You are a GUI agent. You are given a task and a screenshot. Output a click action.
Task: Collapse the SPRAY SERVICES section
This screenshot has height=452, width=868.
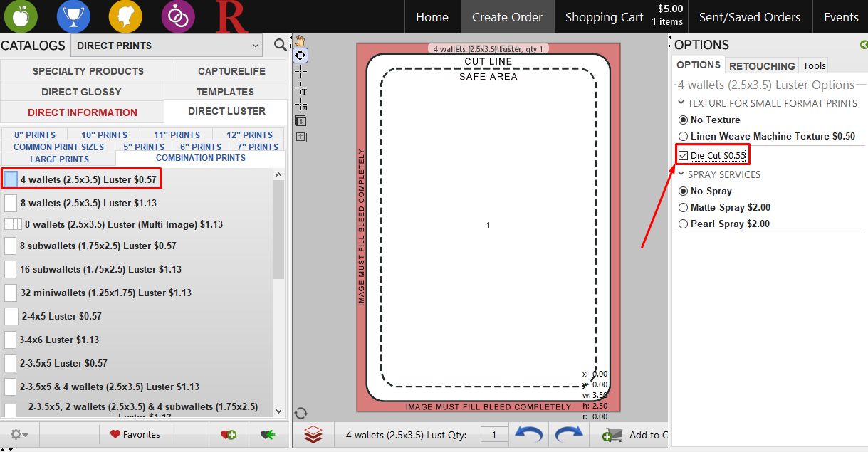tap(681, 174)
